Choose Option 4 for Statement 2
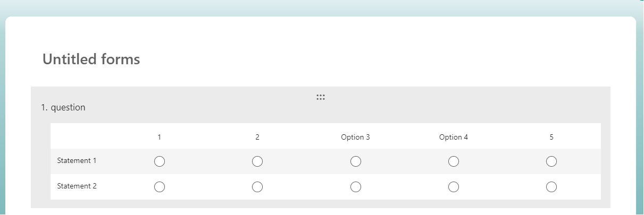Screen dimensions: 644x215 tap(454, 187)
